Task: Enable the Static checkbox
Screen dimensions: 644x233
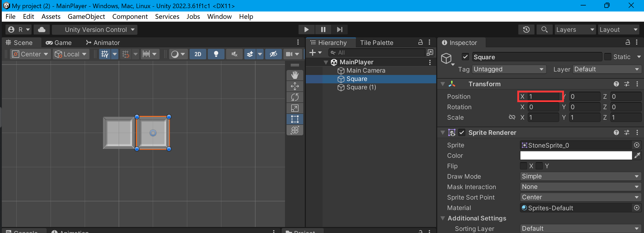Action: click(608, 57)
